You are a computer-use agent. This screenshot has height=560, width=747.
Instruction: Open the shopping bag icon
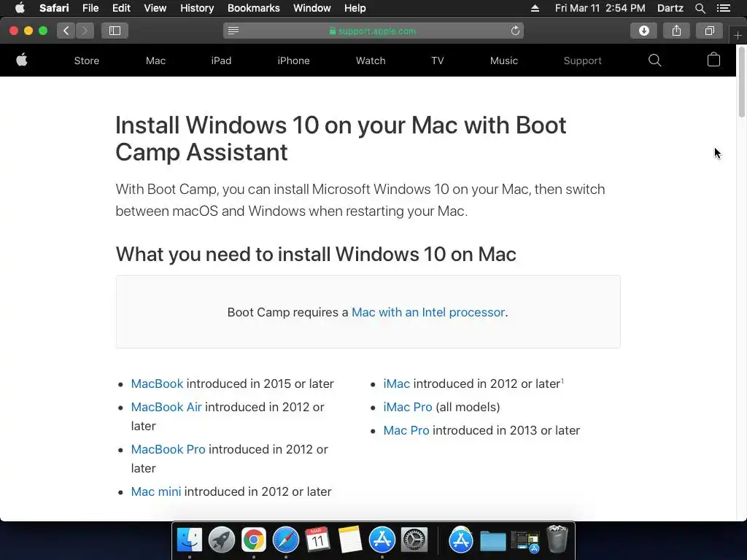pos(713,60)
